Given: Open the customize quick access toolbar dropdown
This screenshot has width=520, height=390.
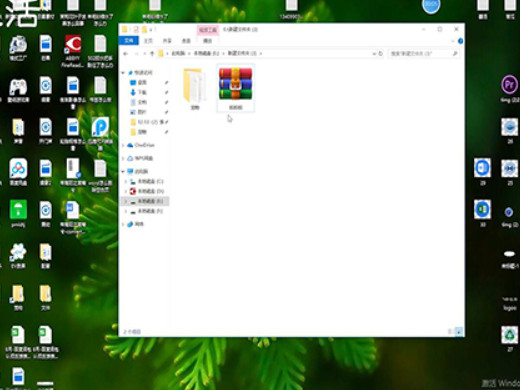Looking at the screenshot, I should (x=151, y=30).
